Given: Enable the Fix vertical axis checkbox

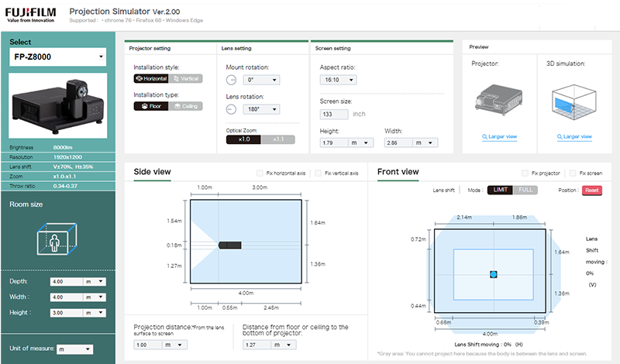Looking at the screenshot, I should [x=319, y=173].
